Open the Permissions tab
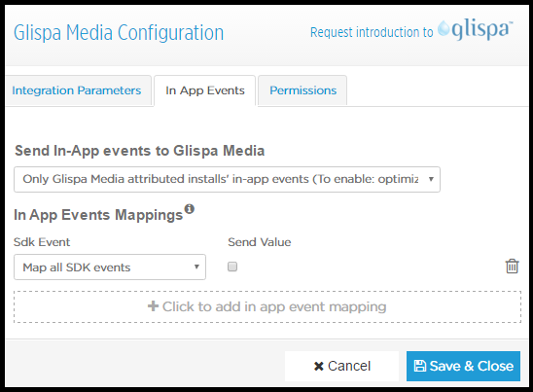This screenshot has height=392, width=533. click(302, 90)
